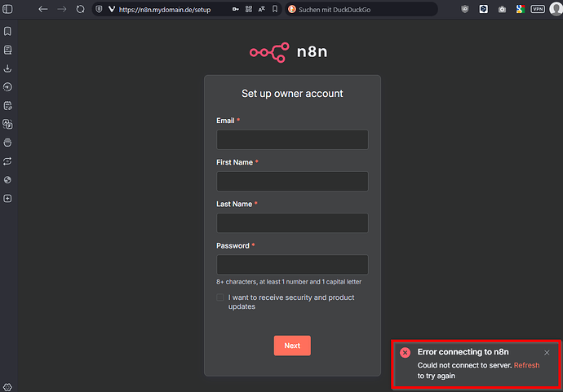Open browser settings via the bottom-left gear icon
563x392 pixels.
[7, 387]
